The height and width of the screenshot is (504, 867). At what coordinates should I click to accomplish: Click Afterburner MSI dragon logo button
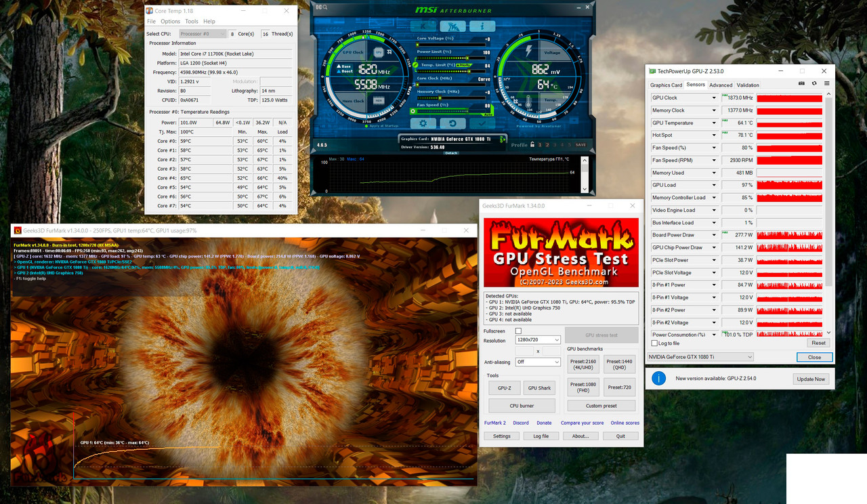452,26
